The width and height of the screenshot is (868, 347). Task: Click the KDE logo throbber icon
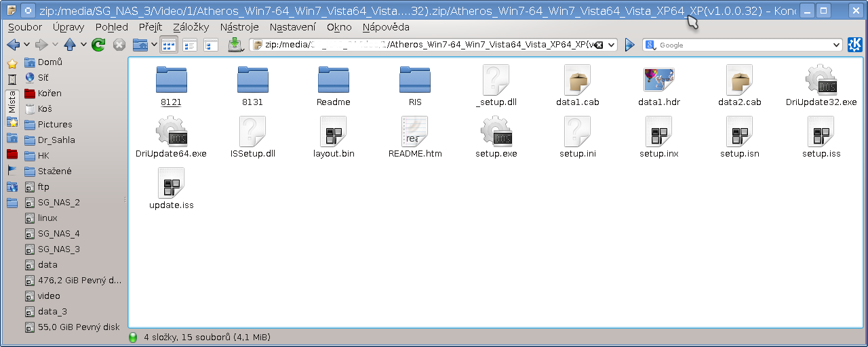tap(855, 45)
